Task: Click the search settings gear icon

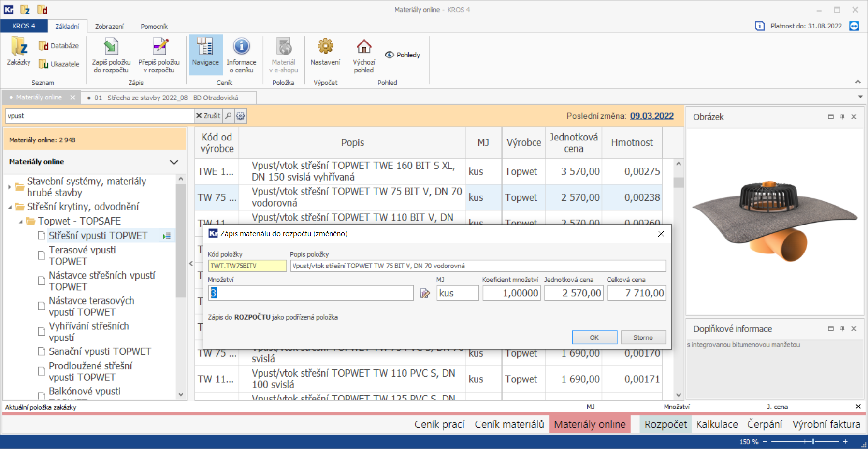Action: click(x=241, y=116)
